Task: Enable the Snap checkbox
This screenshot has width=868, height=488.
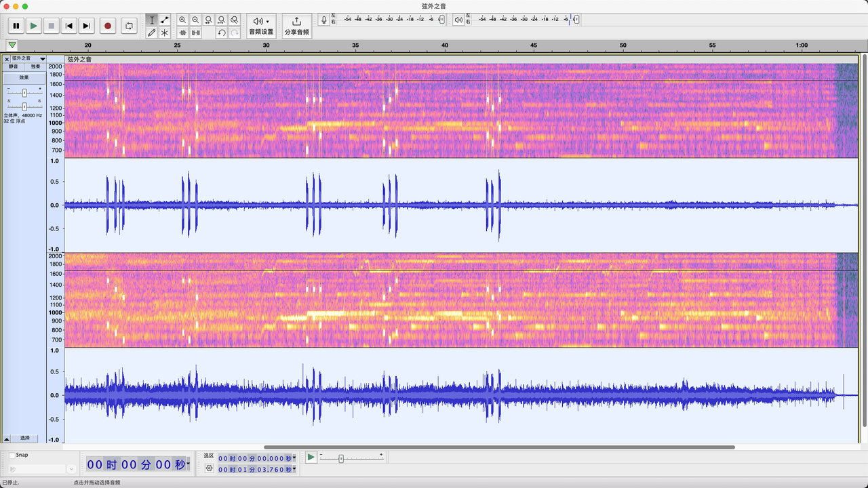Action: tap(12, 455)
